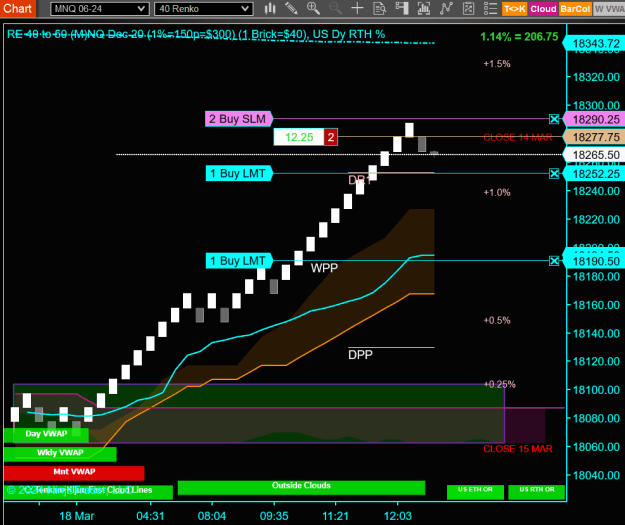This screenshot has height=525, width=625.
Task: Select the drawing tools pencil icon
Action: pyautogui.click(x=291, y=8)
